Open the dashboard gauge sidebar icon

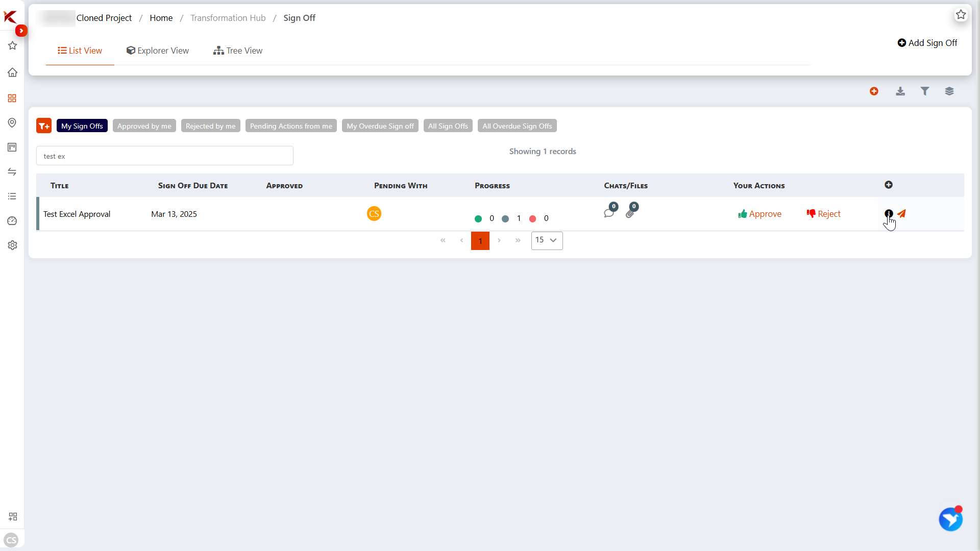12,221
